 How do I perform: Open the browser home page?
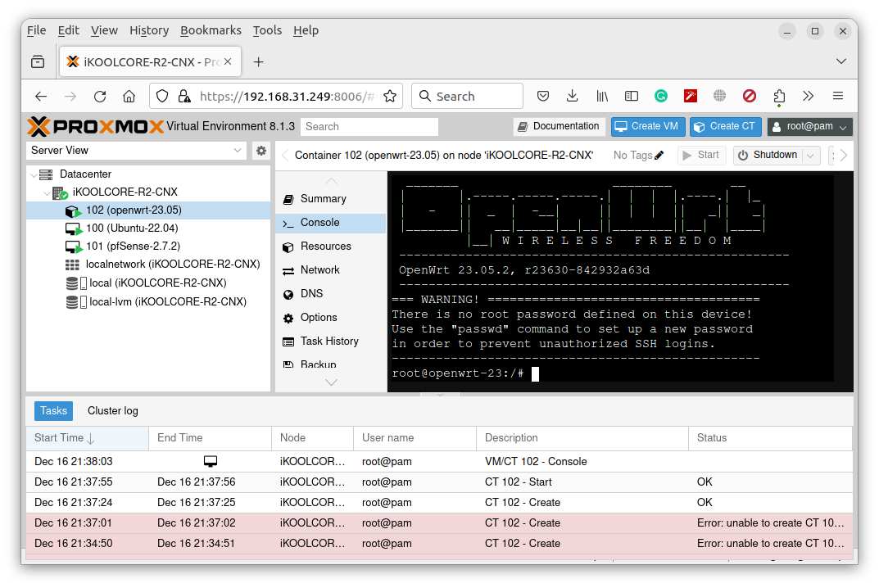(x=129, y=97)
